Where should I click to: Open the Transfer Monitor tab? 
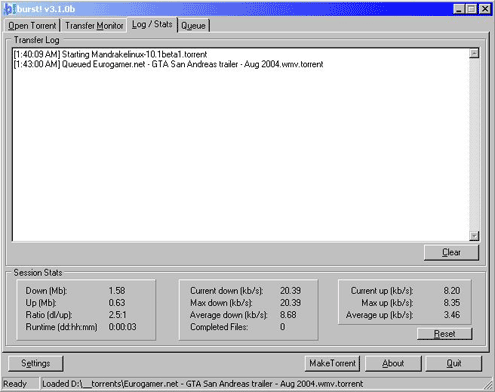tap(94, 26)
